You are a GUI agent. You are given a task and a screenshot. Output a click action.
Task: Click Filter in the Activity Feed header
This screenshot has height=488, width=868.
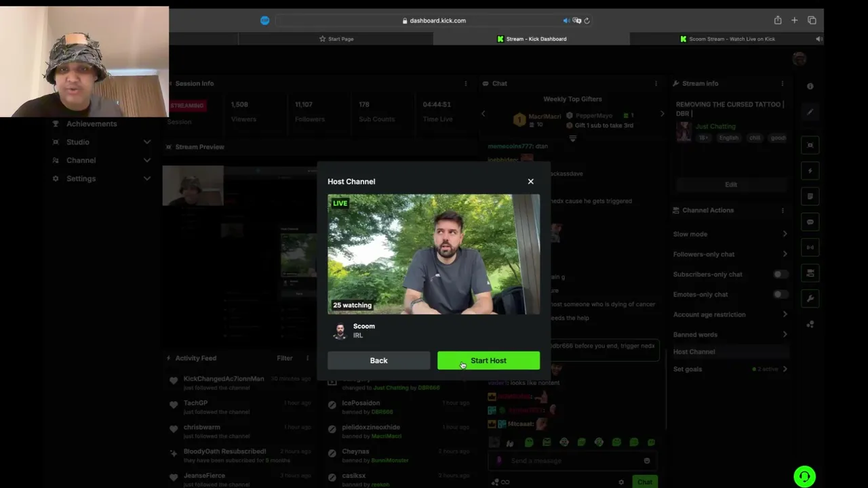[284, 358]
